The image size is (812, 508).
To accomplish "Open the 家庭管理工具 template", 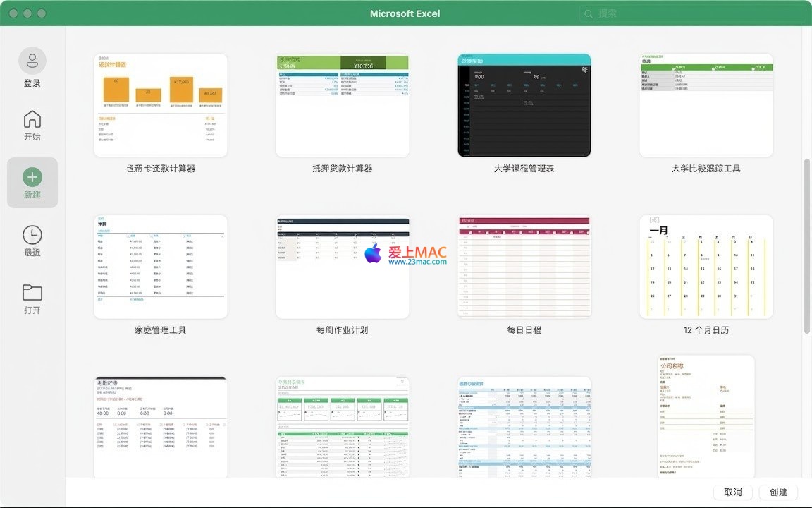I will (161, 267).
